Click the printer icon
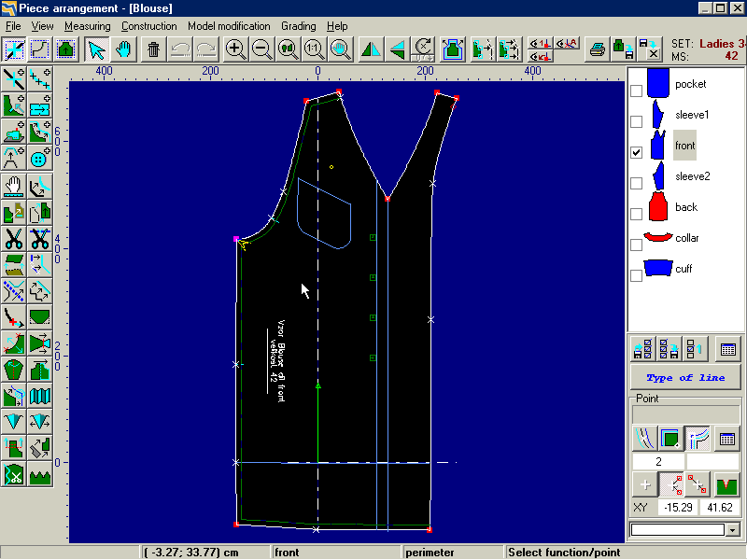This screenshot has height=560, width=747. [x=598, y=49]
